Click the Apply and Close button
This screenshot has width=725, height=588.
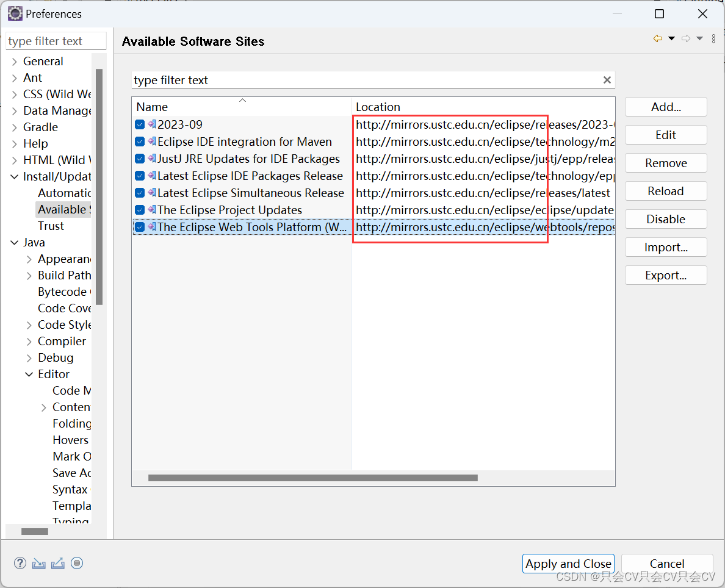pyautogui.click(x=568, y=564)
